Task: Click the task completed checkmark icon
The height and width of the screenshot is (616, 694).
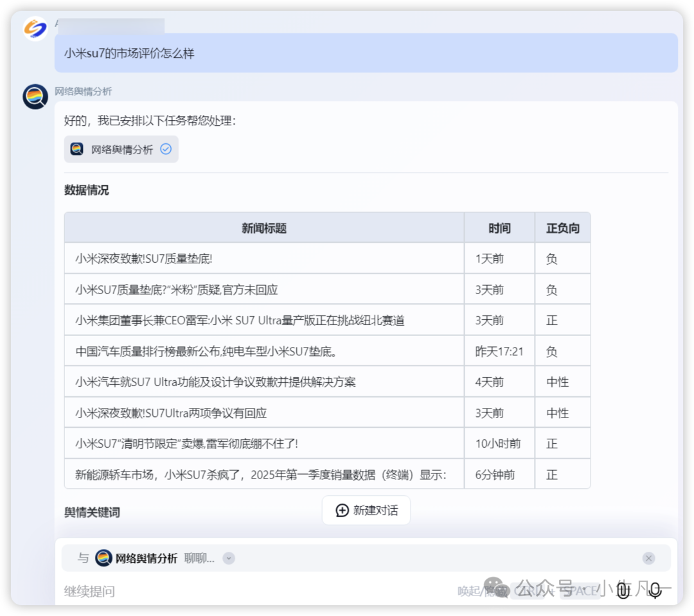Action: click(166, 149)
